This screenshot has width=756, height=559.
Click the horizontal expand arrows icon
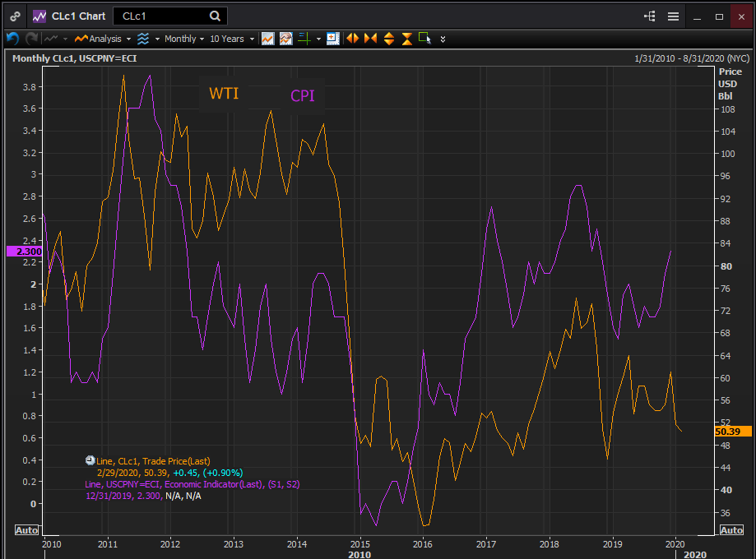352,39
